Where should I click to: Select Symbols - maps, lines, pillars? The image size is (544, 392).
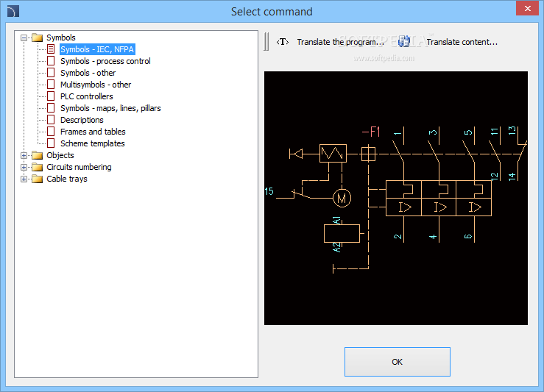110,108
